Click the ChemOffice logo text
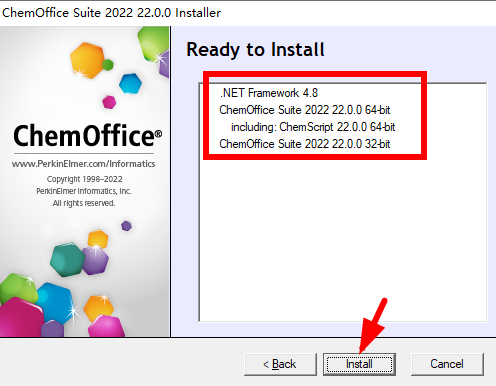496x386 pixels. 87,136
